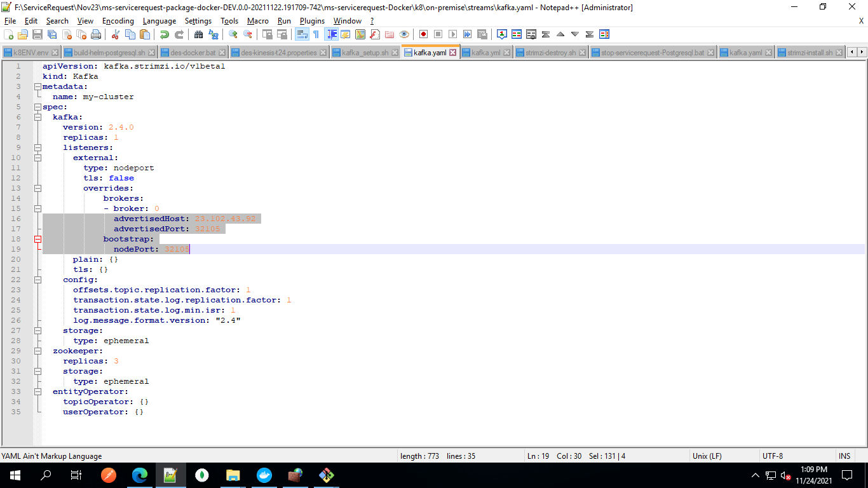The height and width of the screenshot is (488, 868).
Task: Collapse the spec: fold marker on line 5
Action: (37, 107)
